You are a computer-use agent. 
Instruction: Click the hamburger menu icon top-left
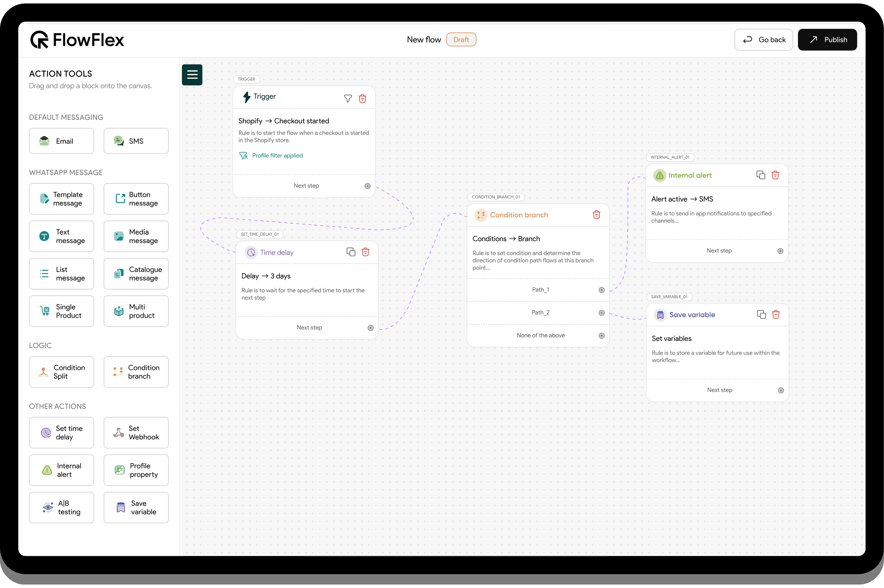click(x=192, y=74)
